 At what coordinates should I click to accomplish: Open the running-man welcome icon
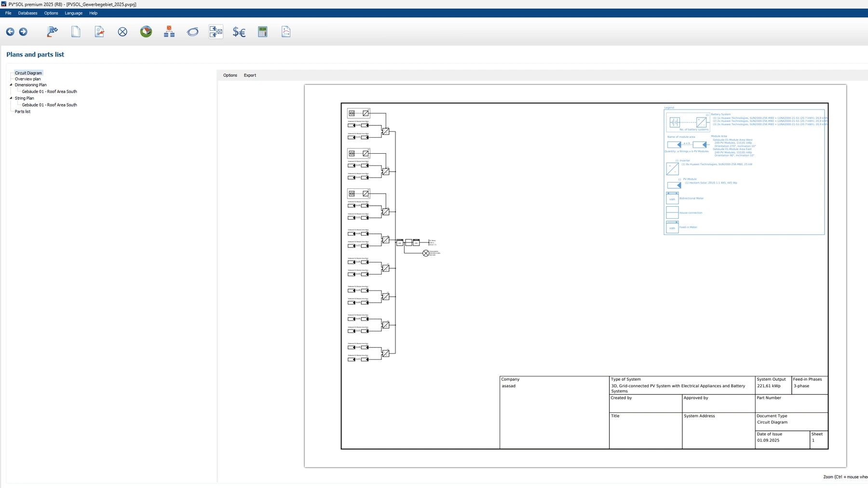[x=52, y=32]
